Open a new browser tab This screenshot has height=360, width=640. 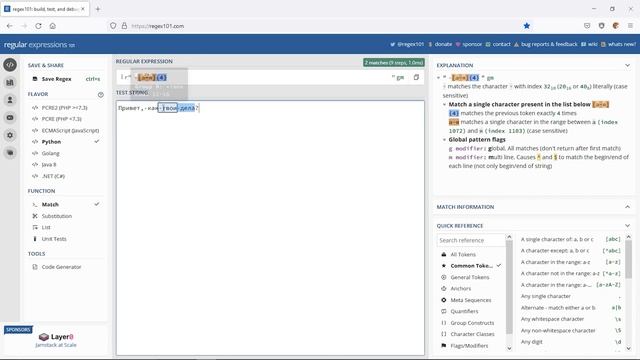(x=98, y=9)
